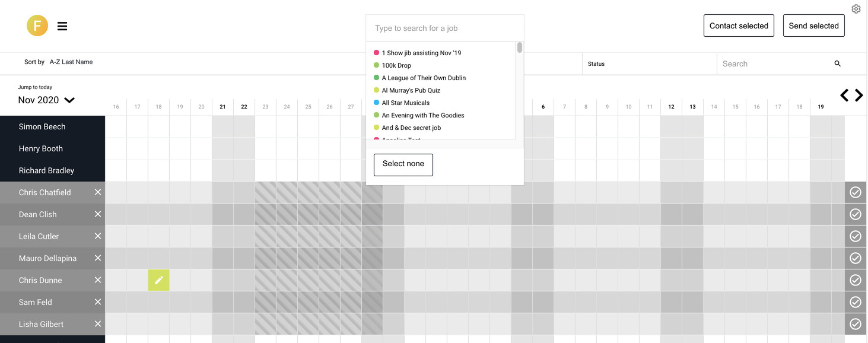
Task: Click the search magnifier icon
Action: 837,63
